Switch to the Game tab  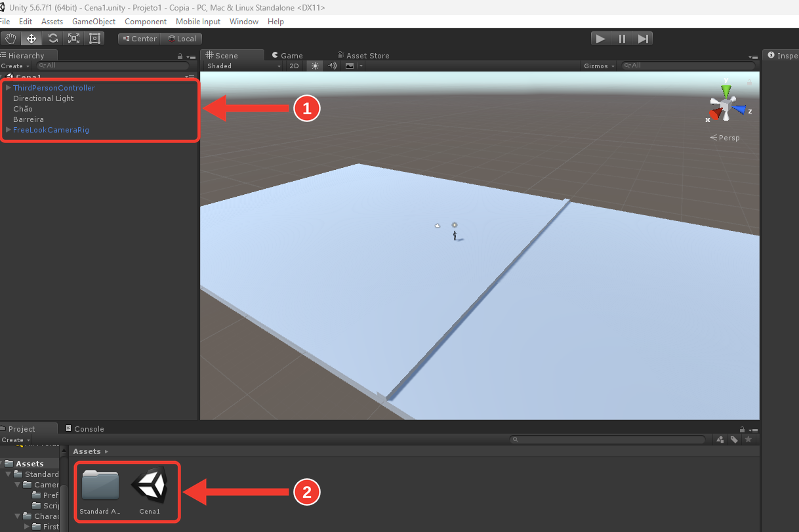(x=287, y=56)
